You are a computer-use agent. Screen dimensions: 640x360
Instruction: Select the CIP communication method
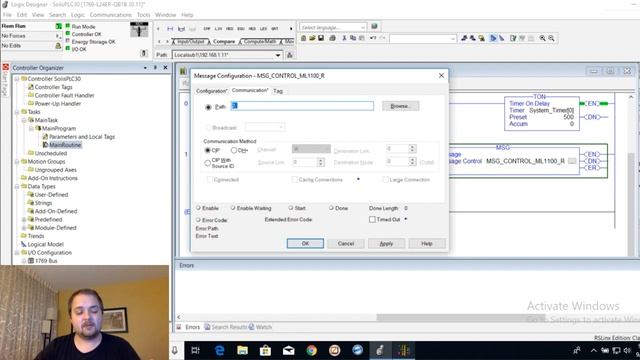pyautogui.click(x=208, y=150)
